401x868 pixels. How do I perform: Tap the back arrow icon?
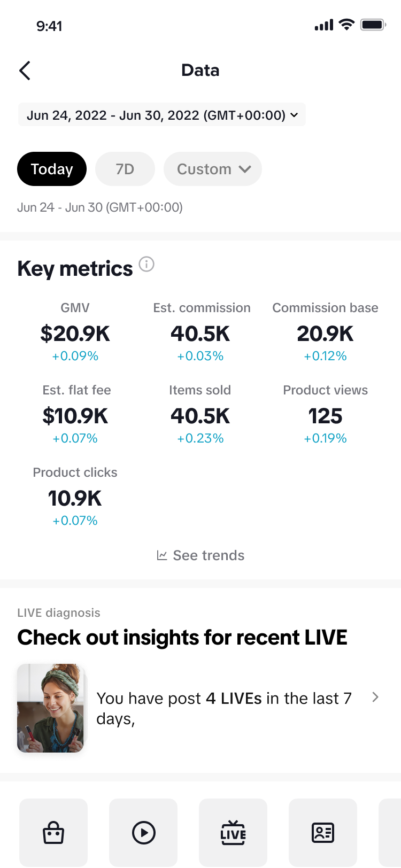pos(25,71)
